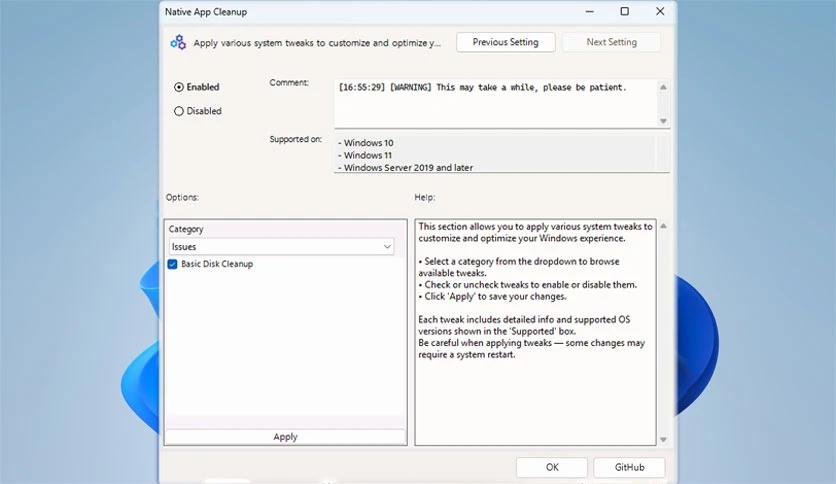Uncheck the Basic Disk Cleanup checkbox
Image resolution: width=836 pixels, height=484 pixels.
172,264
